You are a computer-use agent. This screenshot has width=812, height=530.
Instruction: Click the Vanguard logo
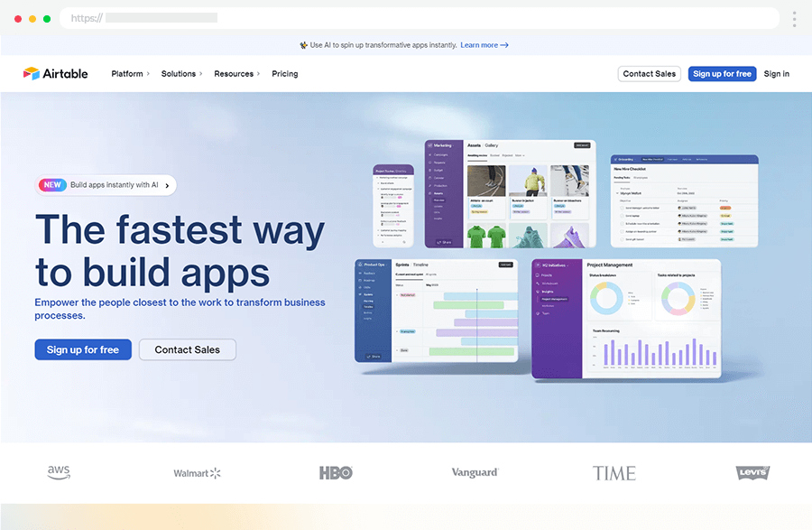(475, 472)
